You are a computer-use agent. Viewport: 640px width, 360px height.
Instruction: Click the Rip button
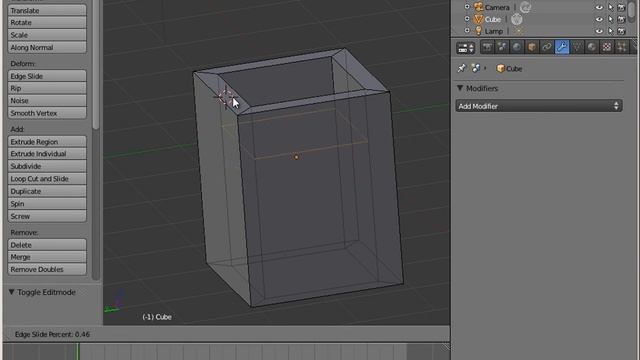pyautogui.click(x=47, y=88)
